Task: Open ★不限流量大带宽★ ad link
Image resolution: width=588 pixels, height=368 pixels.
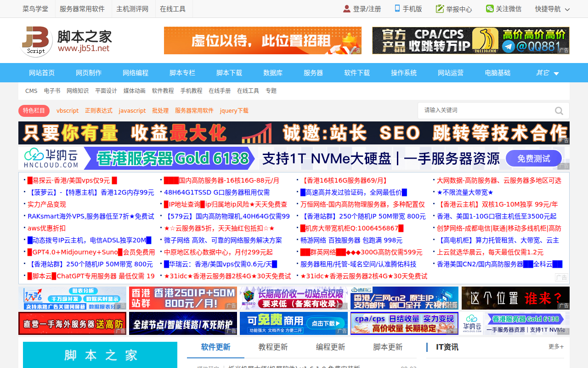Action: tap(465, 192)
